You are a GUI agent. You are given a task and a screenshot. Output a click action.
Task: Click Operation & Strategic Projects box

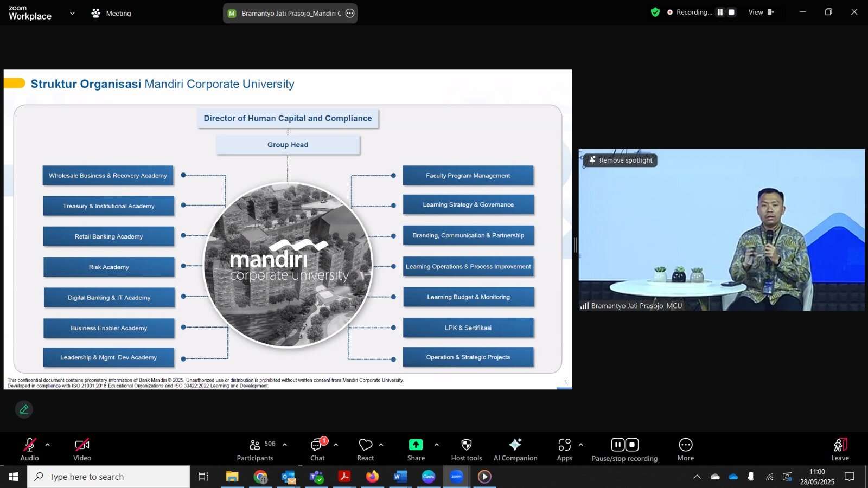pos(468,357)
